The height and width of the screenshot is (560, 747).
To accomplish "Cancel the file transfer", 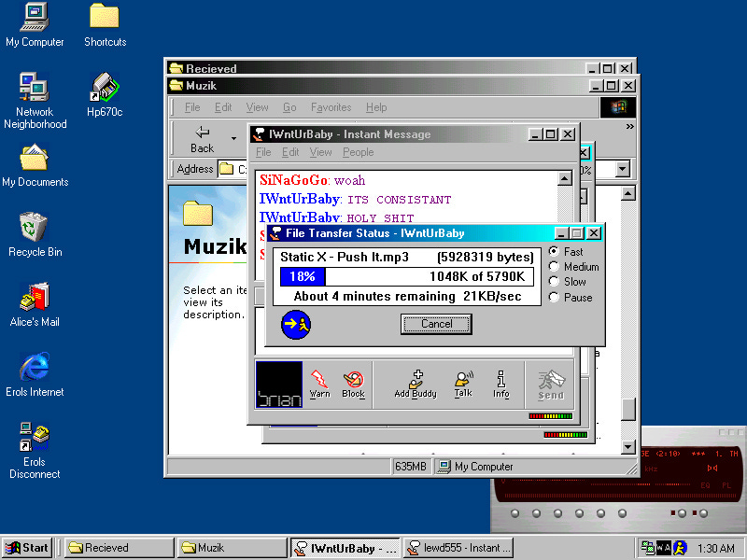I will [x=436, y=324].
